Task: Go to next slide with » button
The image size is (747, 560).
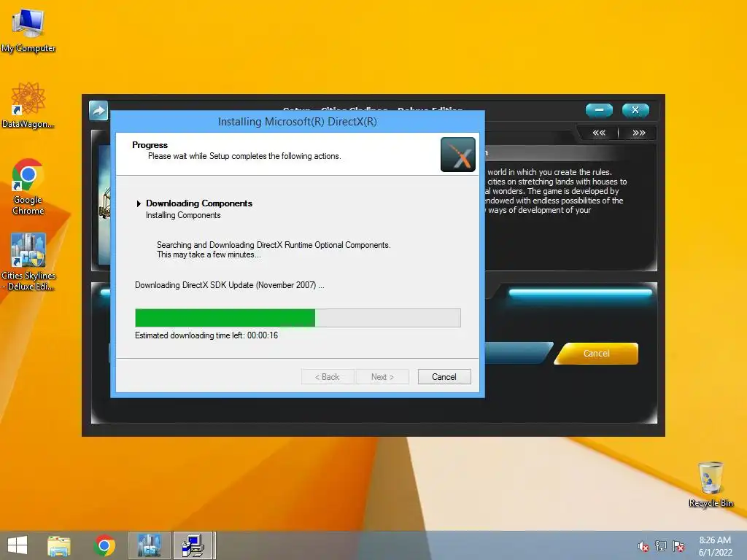Action: (x=639, y=133)
